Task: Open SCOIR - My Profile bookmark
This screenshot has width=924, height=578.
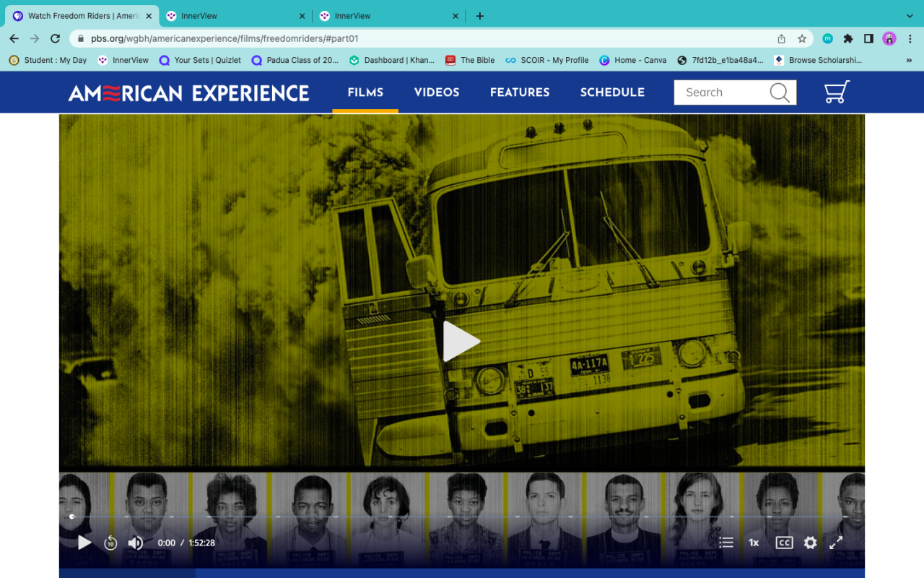Action: click(x=547, y=60)
